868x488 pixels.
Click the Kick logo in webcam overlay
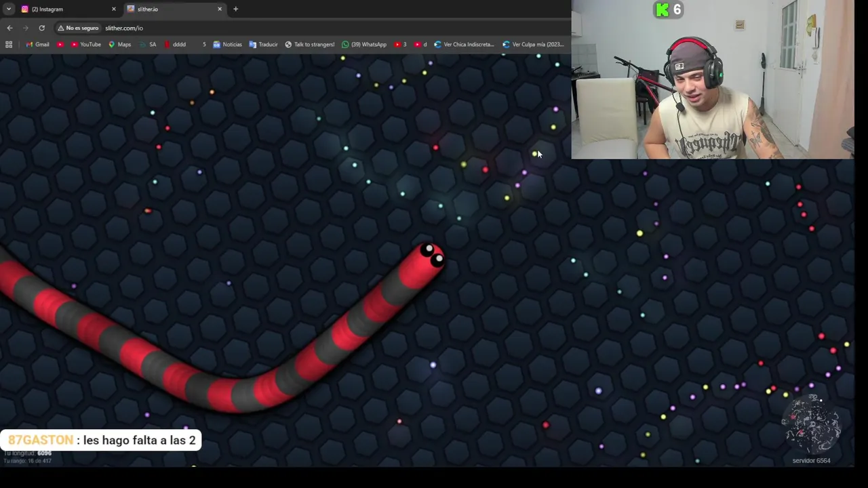(x=662, y=9)
